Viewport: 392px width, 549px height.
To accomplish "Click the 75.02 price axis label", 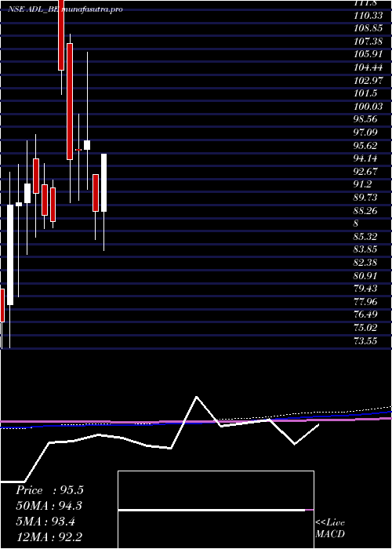I will tap(366, 328).
